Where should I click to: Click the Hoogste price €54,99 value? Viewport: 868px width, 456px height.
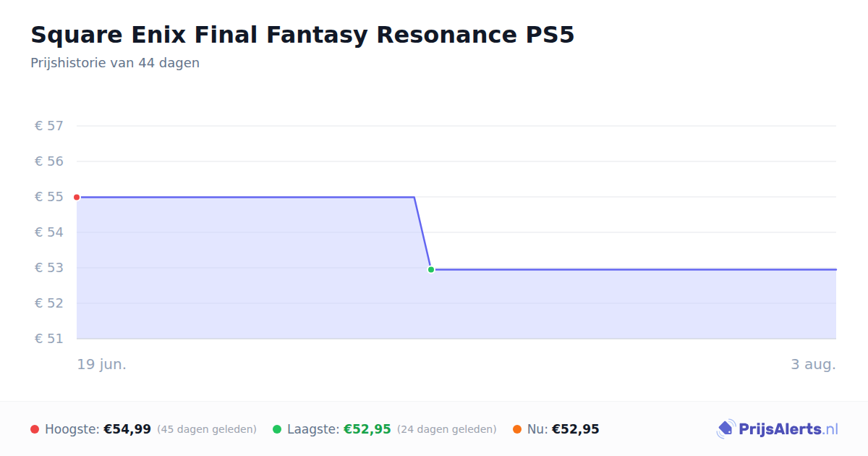coord(127,429)
